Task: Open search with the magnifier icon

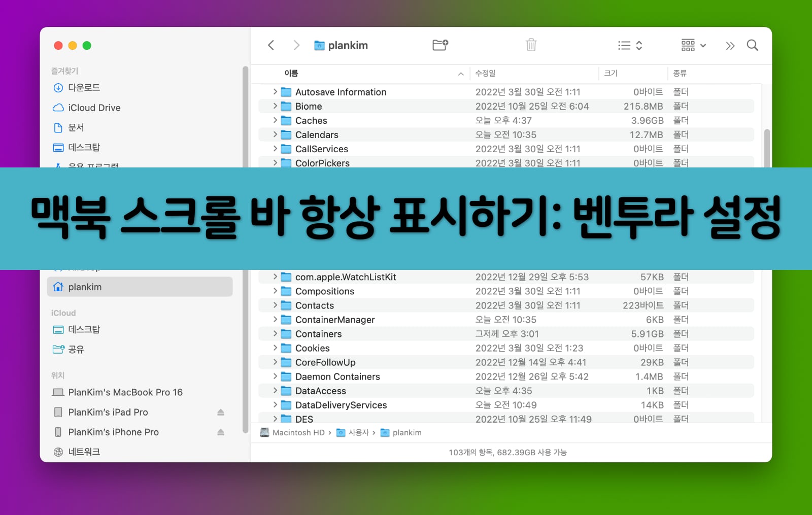Action: tap(753, 45)
